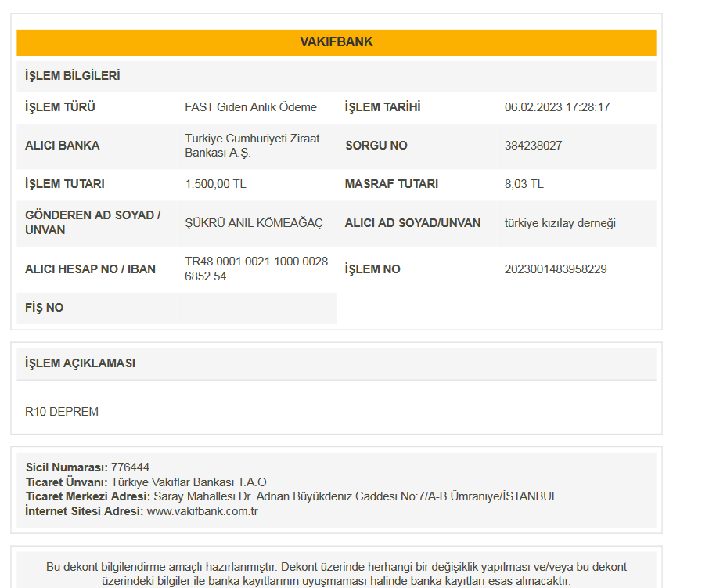727x588 pixels.
Task: Open the www.vakifbank.com.tr website address
Action: point(202,511)
